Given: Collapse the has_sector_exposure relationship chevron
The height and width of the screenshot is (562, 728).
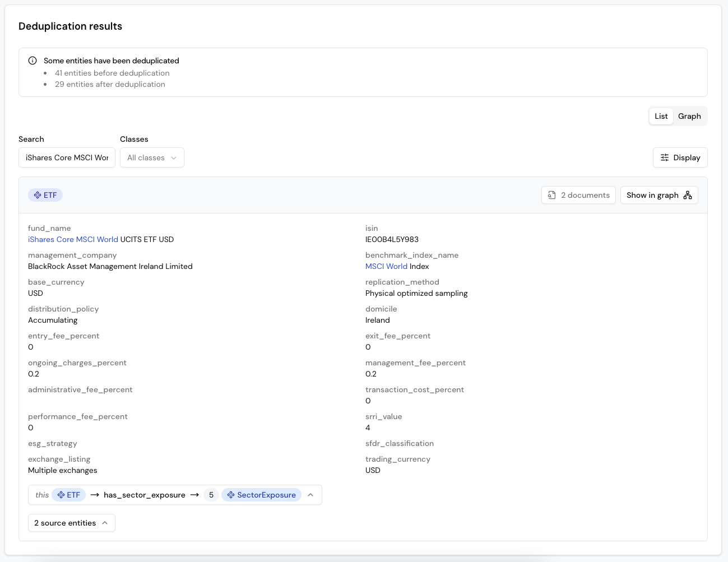Looking at the screenshot, I should (x=310, y=495).
